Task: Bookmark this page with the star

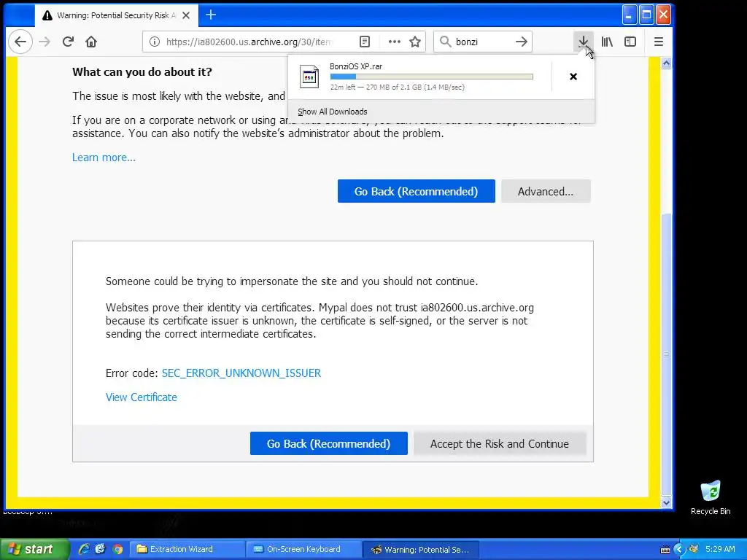Action: click(415, 42)
